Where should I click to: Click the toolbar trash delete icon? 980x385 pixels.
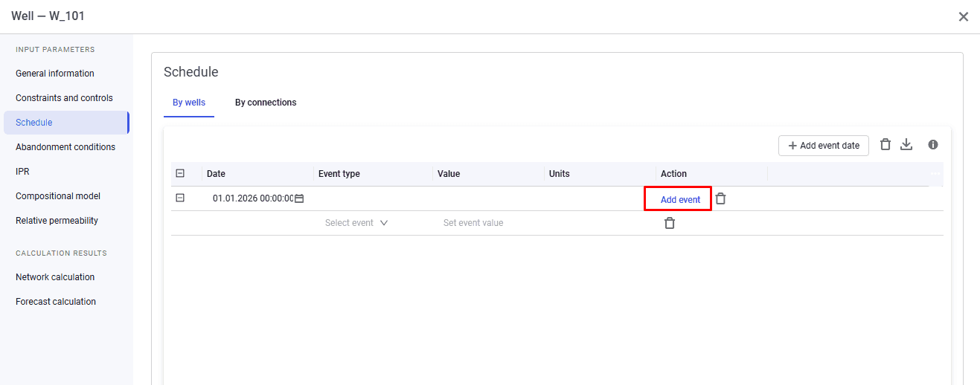pyautogui.click(x=885, y=145)
